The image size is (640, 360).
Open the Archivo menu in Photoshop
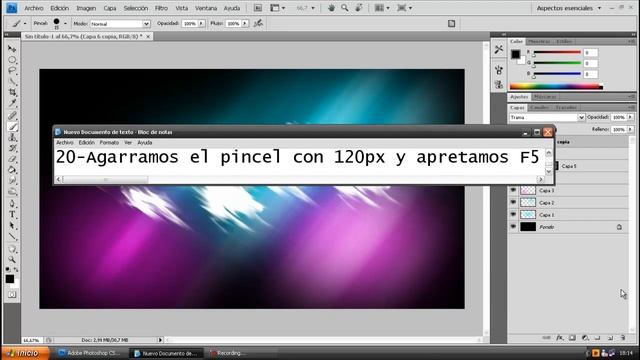pos(34,8)
